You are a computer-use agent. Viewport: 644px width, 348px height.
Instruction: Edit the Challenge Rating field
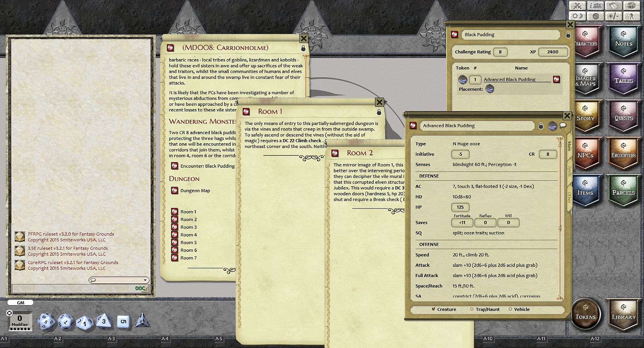tap(500, 52)
